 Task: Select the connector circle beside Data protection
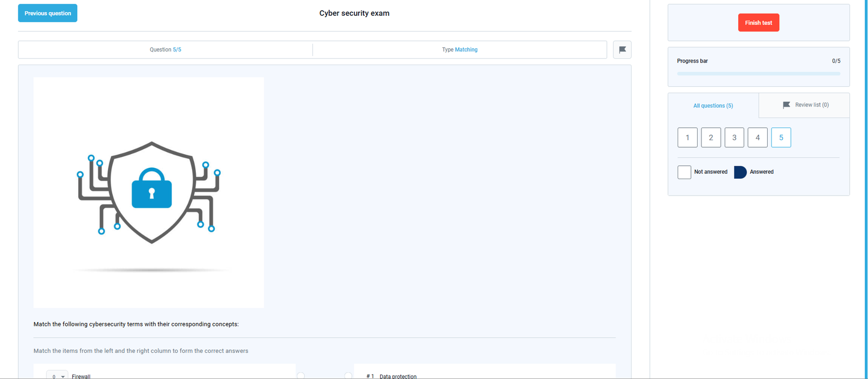pos(348,376)
